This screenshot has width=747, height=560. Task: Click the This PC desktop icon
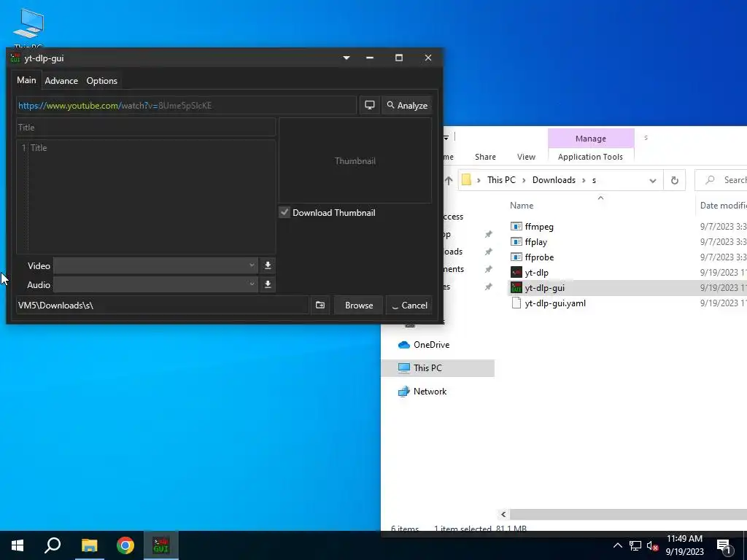[28, 29]
